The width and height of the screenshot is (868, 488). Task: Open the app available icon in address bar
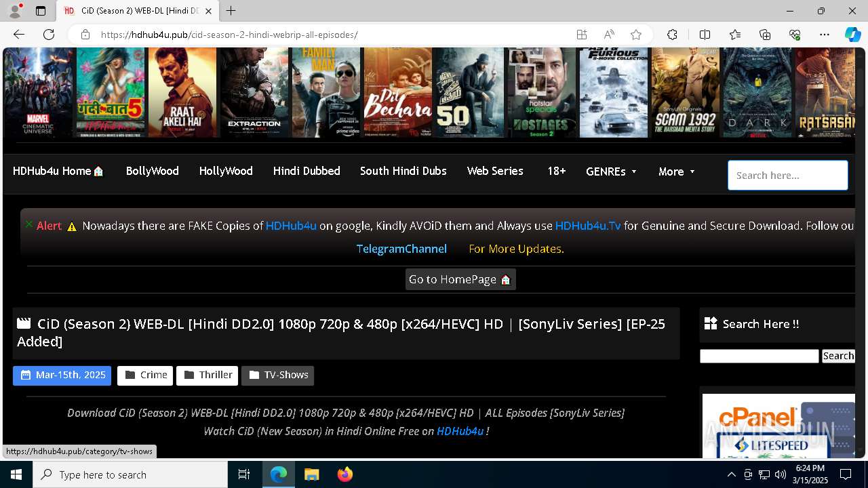point(582,35)
